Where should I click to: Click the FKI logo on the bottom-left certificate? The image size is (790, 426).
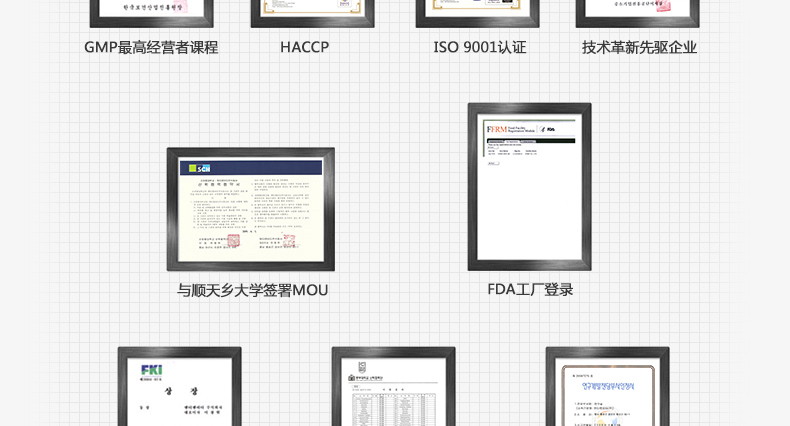point(151,370)
